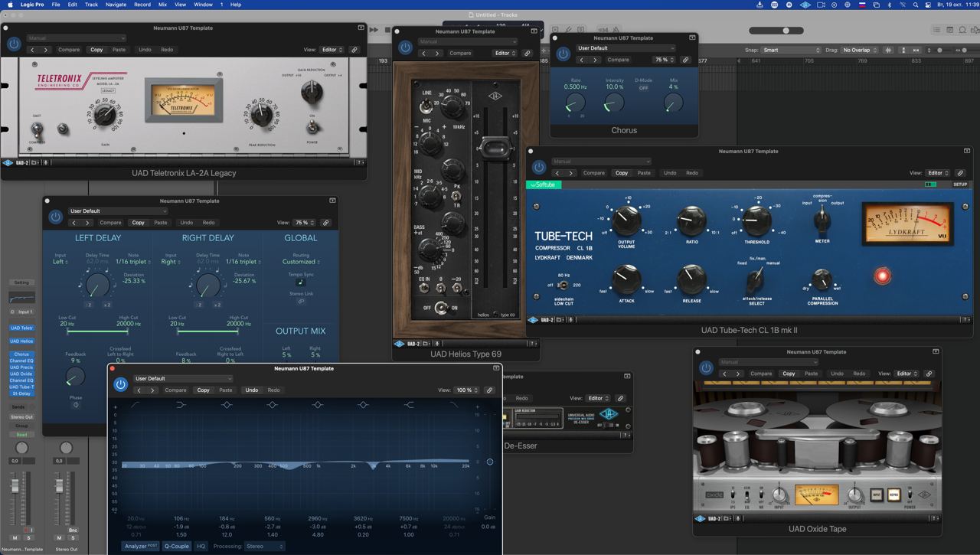This screenshot has height=555, width=980.
Task: Toggle HQ mode in Channel EQ
Action: [x=201, y=546]
